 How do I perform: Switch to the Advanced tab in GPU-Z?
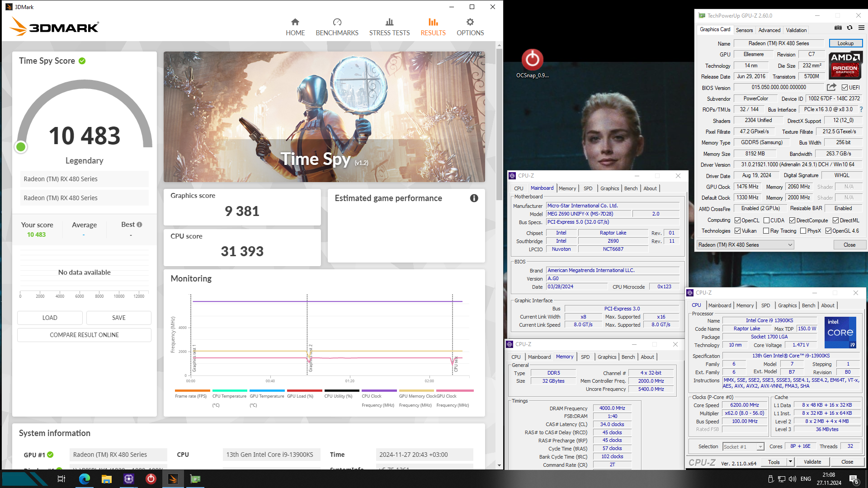769,30
